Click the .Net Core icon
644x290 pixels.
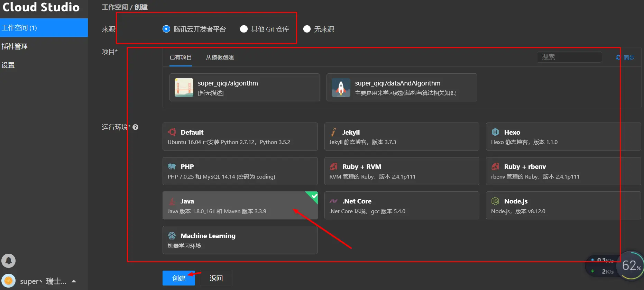point(333,201)
